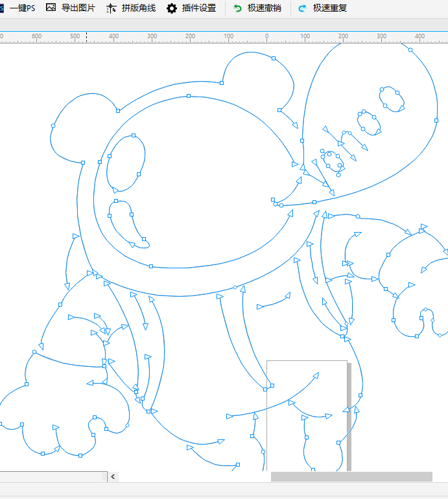The width and height of the screenshot is (448, 499).
Task: Click the horizontal scrollbar thumb
Action: (x=351, y=477)
